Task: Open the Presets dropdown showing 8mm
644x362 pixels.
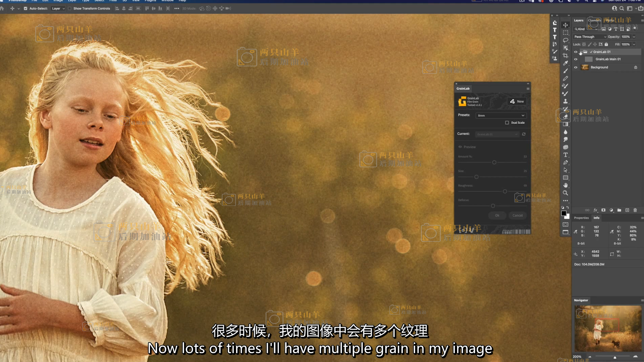Action: tap(500, 115)
